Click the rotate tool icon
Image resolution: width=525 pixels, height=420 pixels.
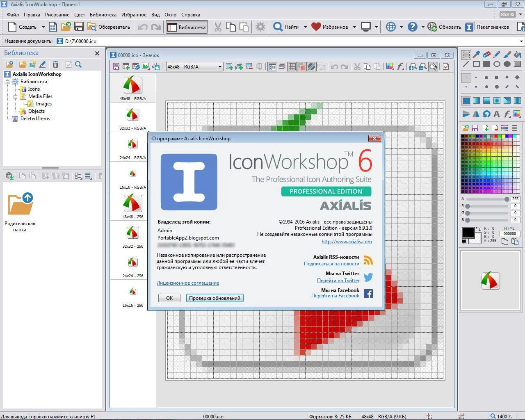(x=486, y=114)
